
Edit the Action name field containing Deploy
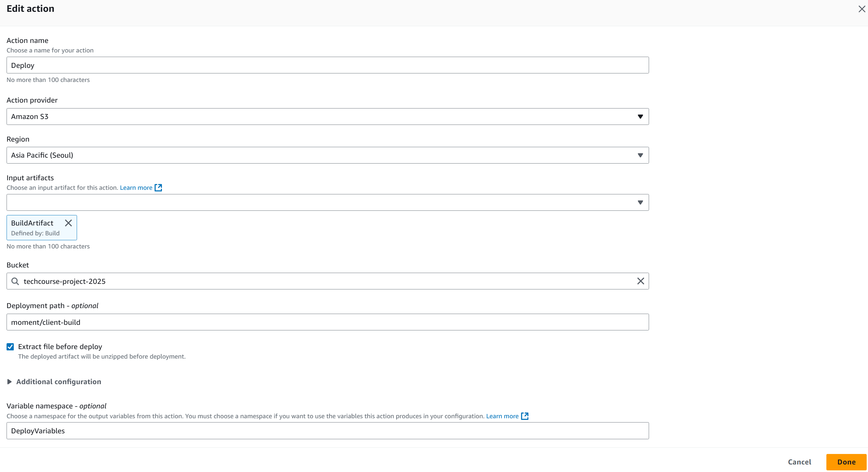pyautogui.click(x=327, y=65)
